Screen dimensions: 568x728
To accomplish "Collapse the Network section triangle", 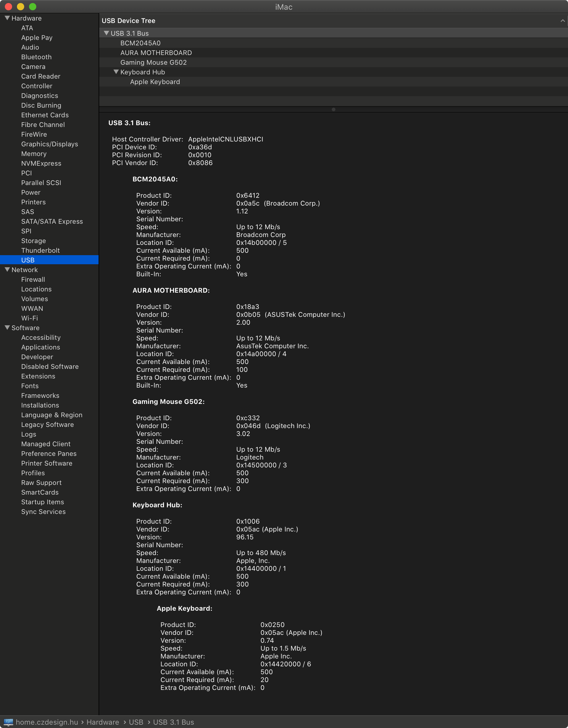I will tap(7, 270).
